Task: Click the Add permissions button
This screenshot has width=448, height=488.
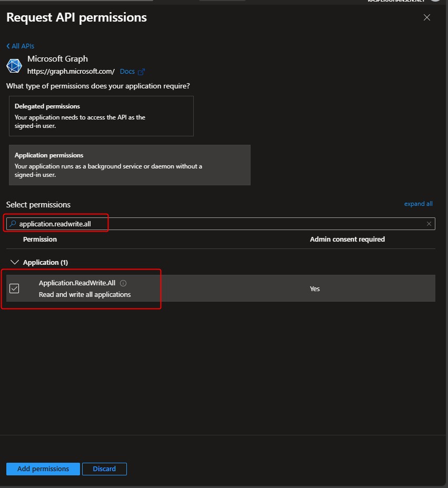Action: (x=43, y=469)
